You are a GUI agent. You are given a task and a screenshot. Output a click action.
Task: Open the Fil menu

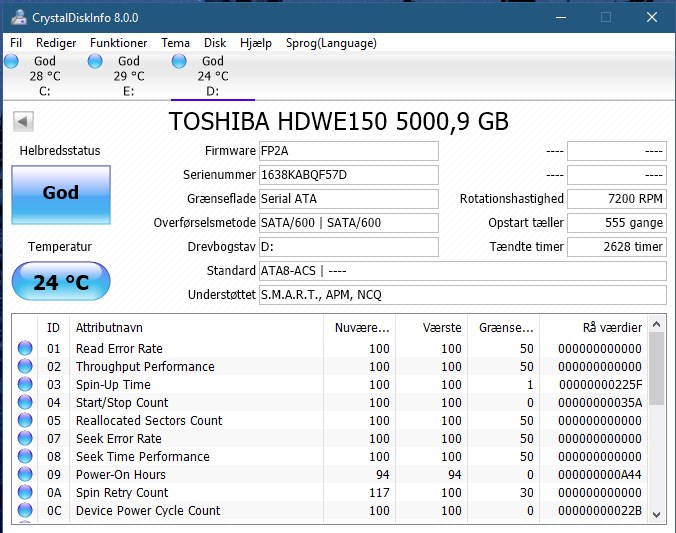pyautogui.click(x=16, y=43)
